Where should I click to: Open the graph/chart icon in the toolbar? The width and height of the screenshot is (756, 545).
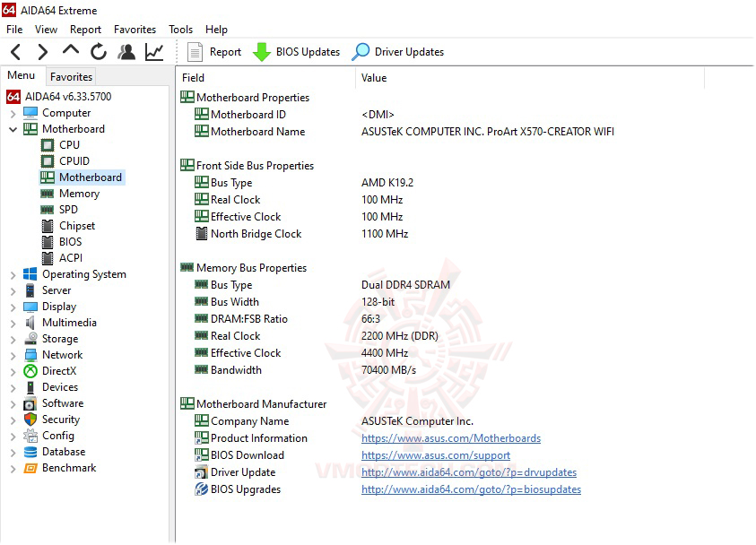(152, 52)
